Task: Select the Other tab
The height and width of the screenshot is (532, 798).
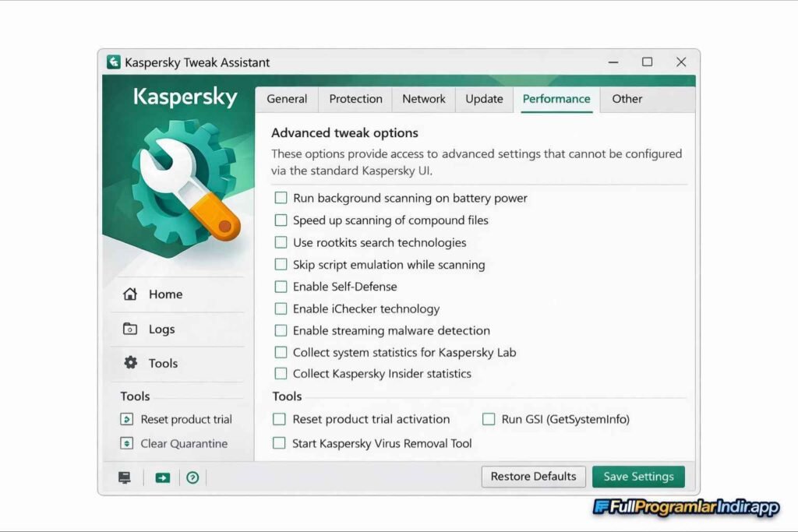Action: (x=627, y=99)
